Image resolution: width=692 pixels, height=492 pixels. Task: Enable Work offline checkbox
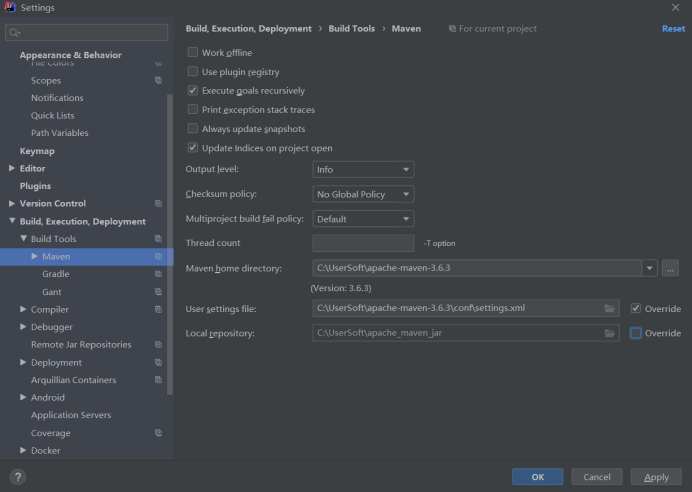[193, 52]
